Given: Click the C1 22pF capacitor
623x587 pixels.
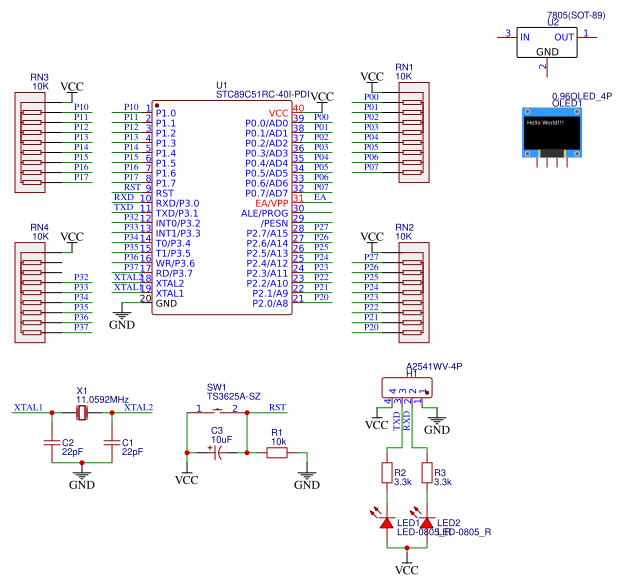Looking at the screenshot, I should point(111,441).
